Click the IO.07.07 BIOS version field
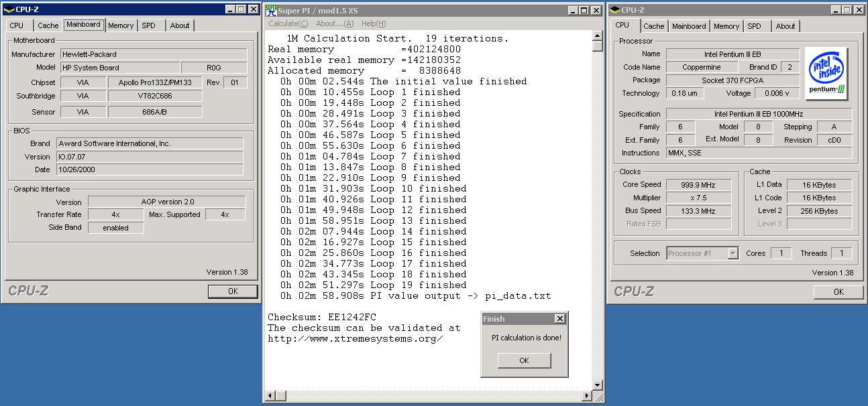The height and width of the screenshot is (406, 868). pos(150,157)
